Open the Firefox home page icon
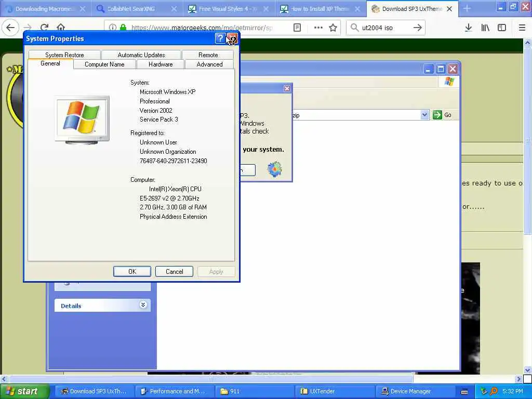This screenshot has width=532, height=399. pyautogui.click(x=61, y=28)
